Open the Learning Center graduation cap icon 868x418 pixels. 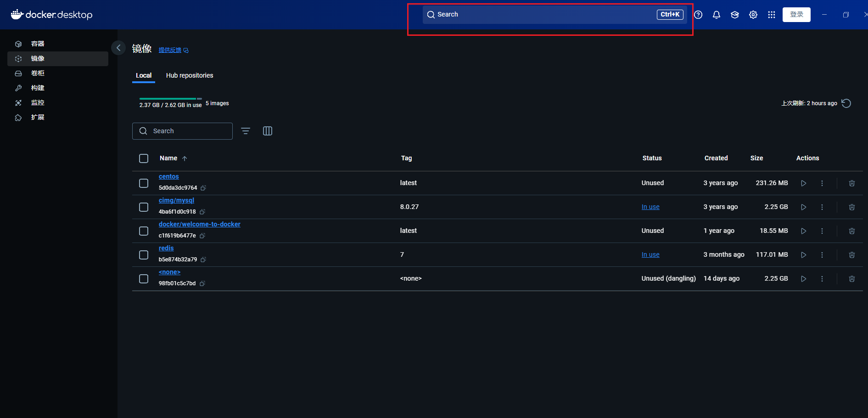click(x=735, y=15)
